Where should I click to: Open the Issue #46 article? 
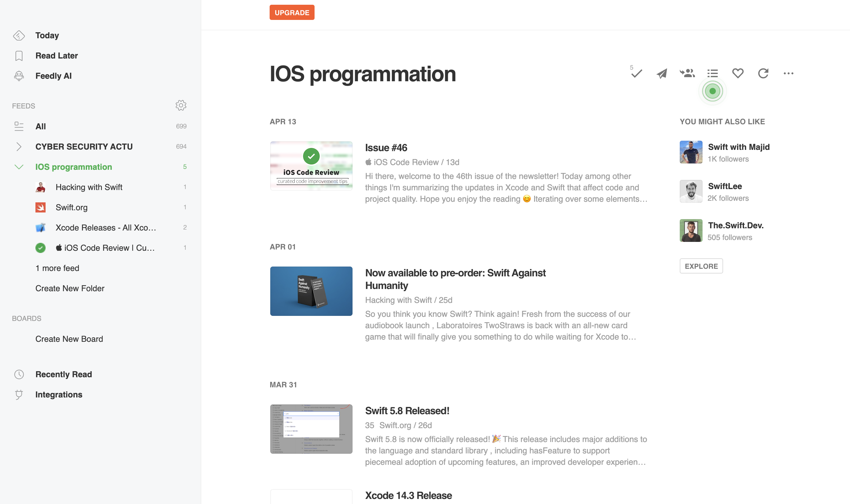click(x=386, y=148)
